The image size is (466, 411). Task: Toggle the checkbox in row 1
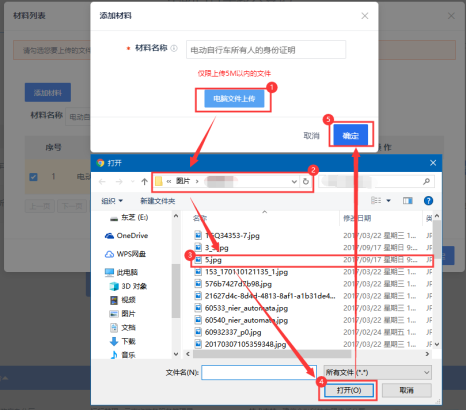point(33,177)
